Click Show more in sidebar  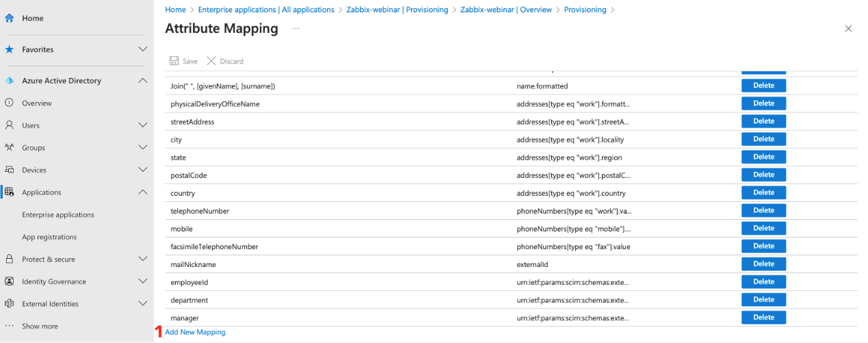(40, 326)
